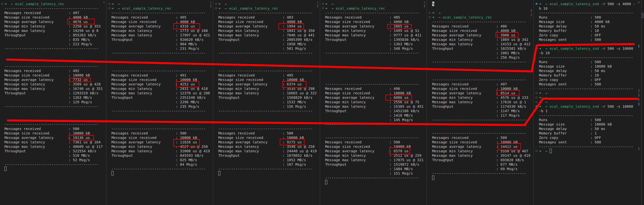Select the highlighted 19136 us latency in first pane
The height and width of the screenshot is (205, 644).
coord(81,138)
